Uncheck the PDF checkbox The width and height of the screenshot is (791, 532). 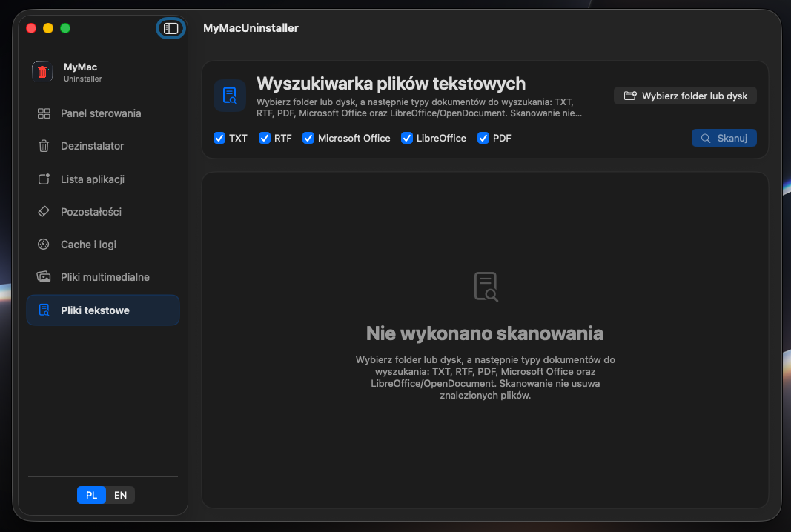pos(483,138)
